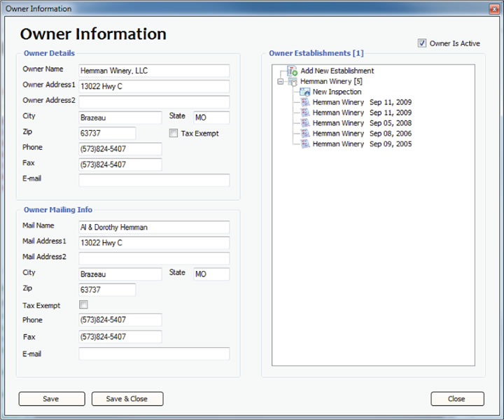Open Hemman Winery inspection Sep 09, 2005
This screenshot has height=420, width=504.
362,144
